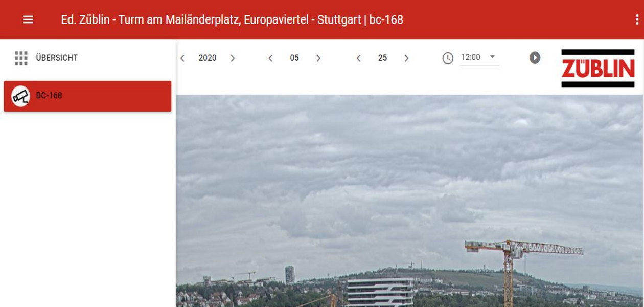The height and width of the screenshot is (307, 644).
Task: Open the three-dot more options menu
Action: [x=637, y=19]
